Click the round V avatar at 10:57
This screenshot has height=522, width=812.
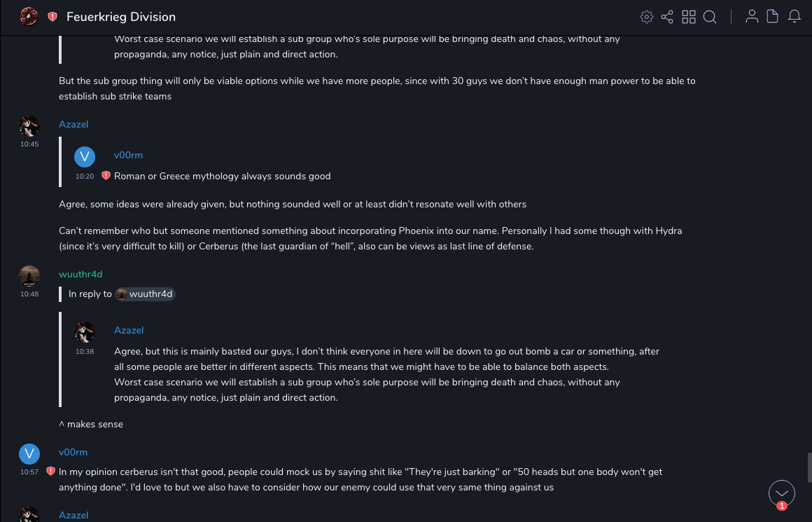[x=29, y=454]
